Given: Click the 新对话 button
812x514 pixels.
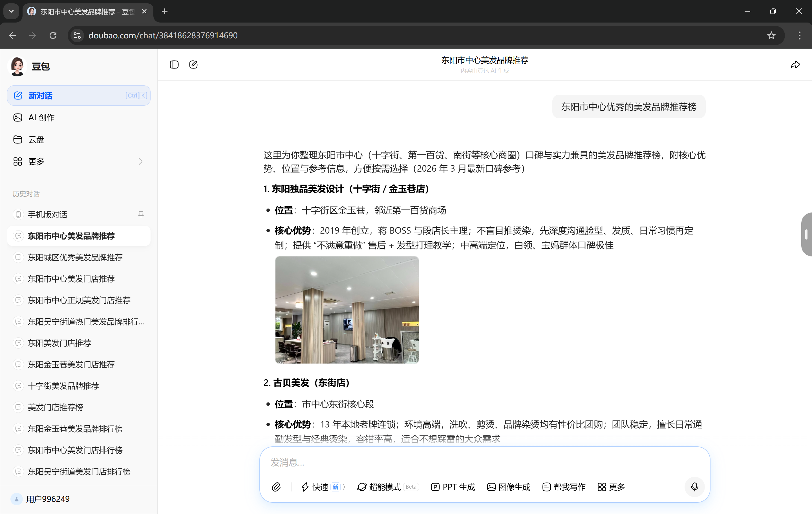Looking at the screenshot, I should [79, 95].
